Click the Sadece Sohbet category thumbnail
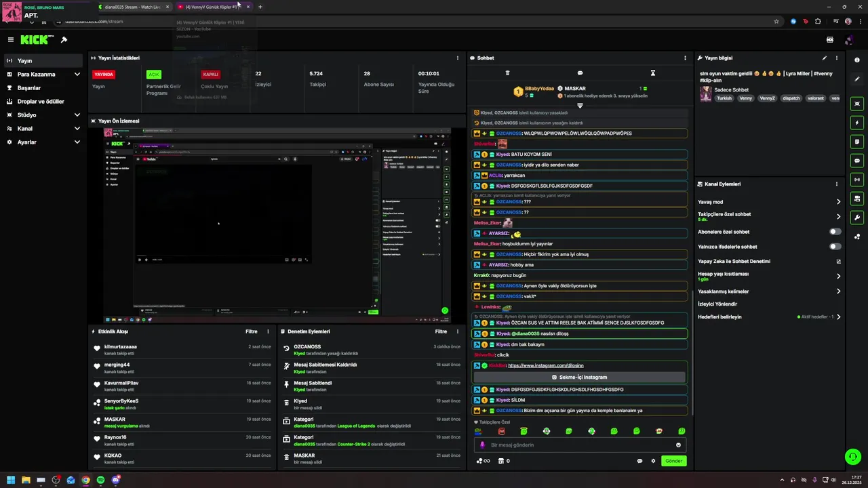This screenshot has height=488, width=868. click(x=706, y=94)
